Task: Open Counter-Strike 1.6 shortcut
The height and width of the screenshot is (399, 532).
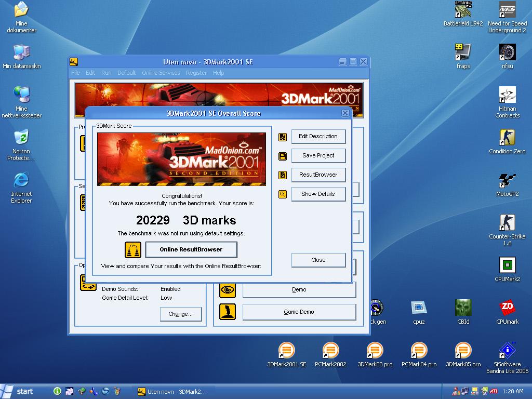Action: point(507,230)
